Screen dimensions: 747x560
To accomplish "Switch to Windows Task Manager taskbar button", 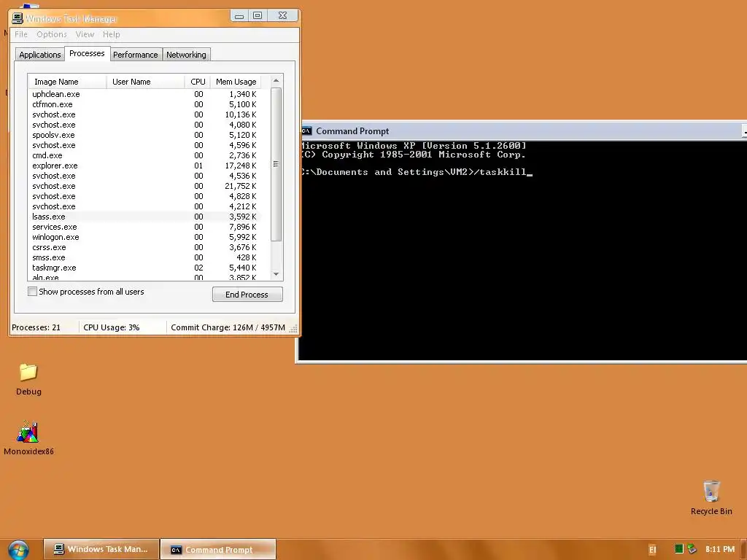I will coord(101,550).
